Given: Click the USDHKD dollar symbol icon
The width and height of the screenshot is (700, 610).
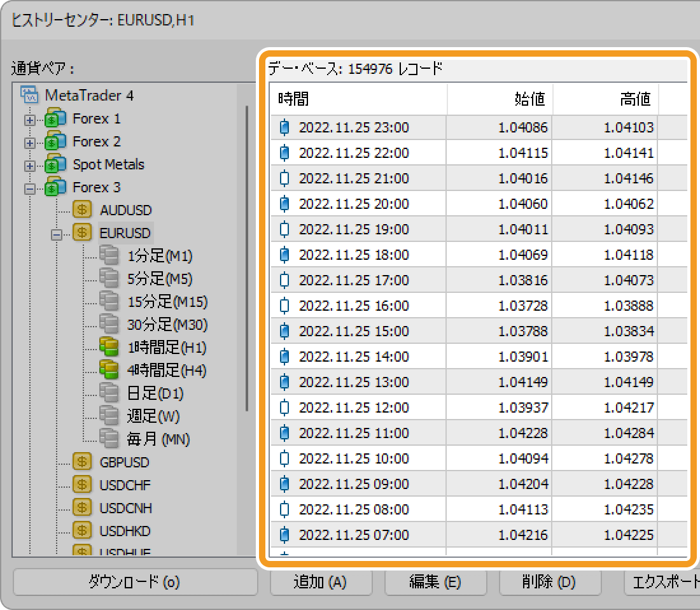Looking at the screenshot, I should click(x=82, y=530).
